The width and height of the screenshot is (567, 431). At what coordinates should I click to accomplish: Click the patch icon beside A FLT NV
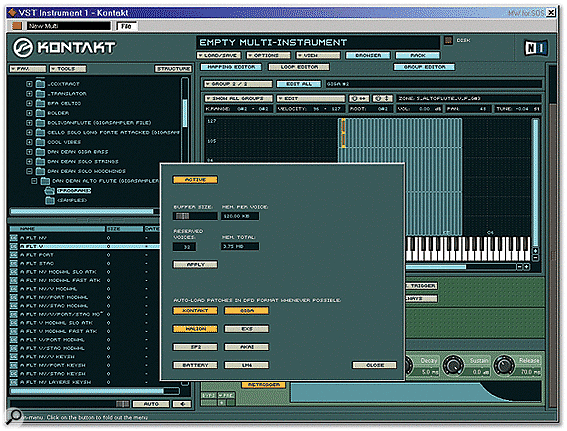pyautogui.click(x=14, y=238)
